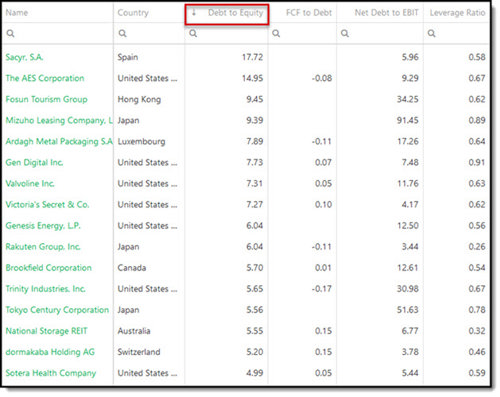Click the search icon under Debt to Equity
Viewport: 500px width, 397px height.
(x=193, y=33)
